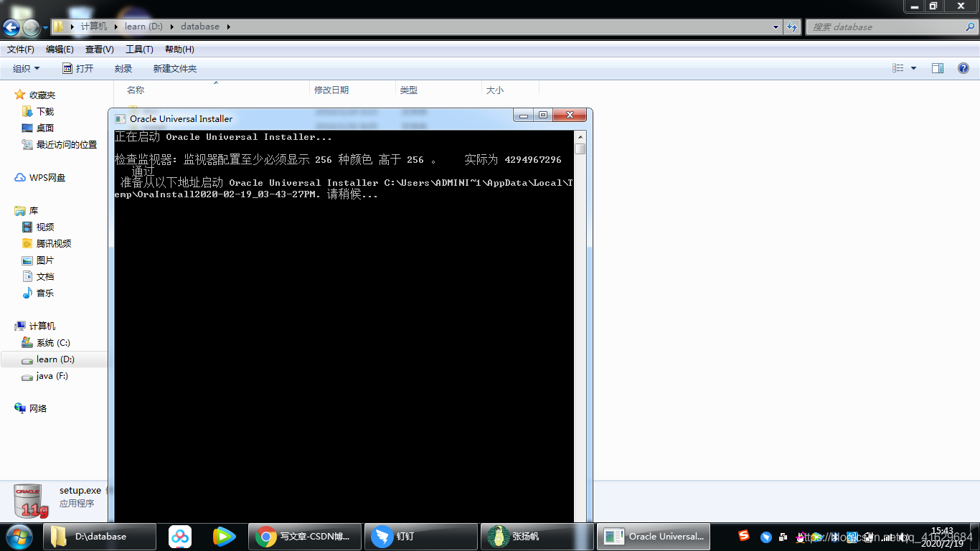This screenshot has width=980, height=551.
Task: Click the Sogou input method tray icon
Action: tap(744, 536)
